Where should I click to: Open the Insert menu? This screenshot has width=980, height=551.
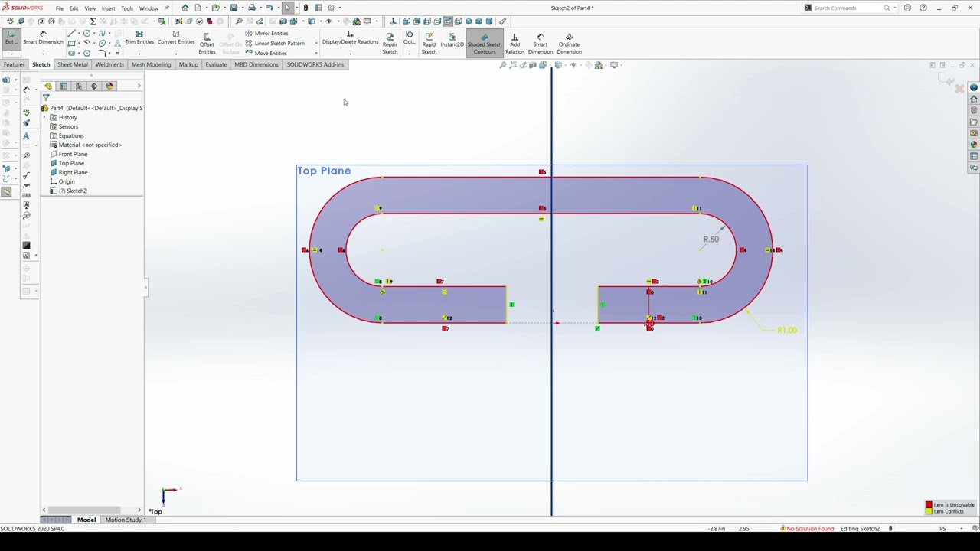click(x=108, y=8)
